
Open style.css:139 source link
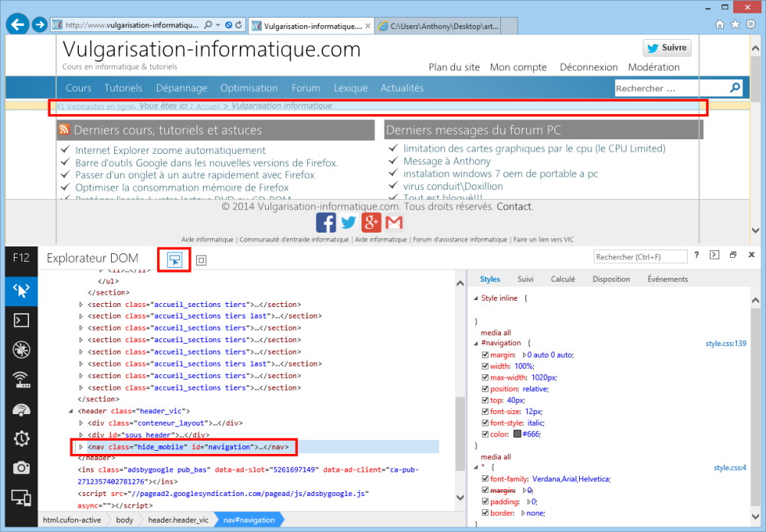726,343
